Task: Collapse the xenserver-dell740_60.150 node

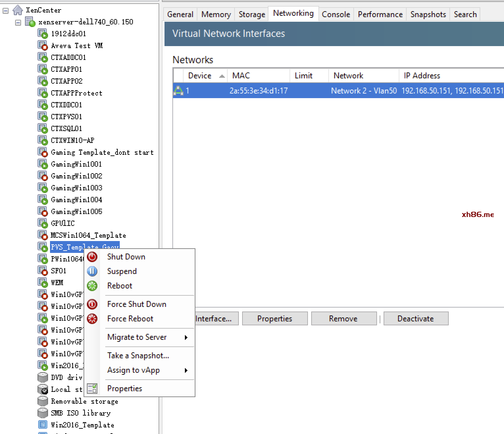Action: click(18, 23)
